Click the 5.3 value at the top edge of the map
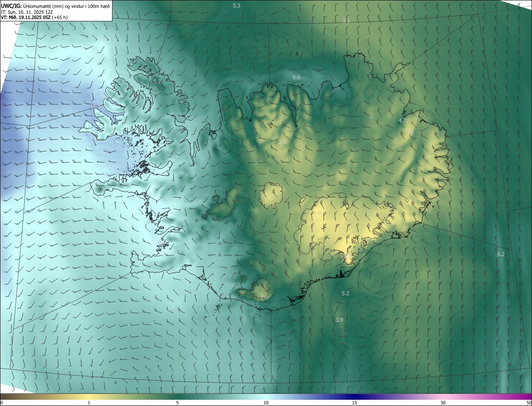Viewport: 532px width, 406px height. tap(236, 5)
